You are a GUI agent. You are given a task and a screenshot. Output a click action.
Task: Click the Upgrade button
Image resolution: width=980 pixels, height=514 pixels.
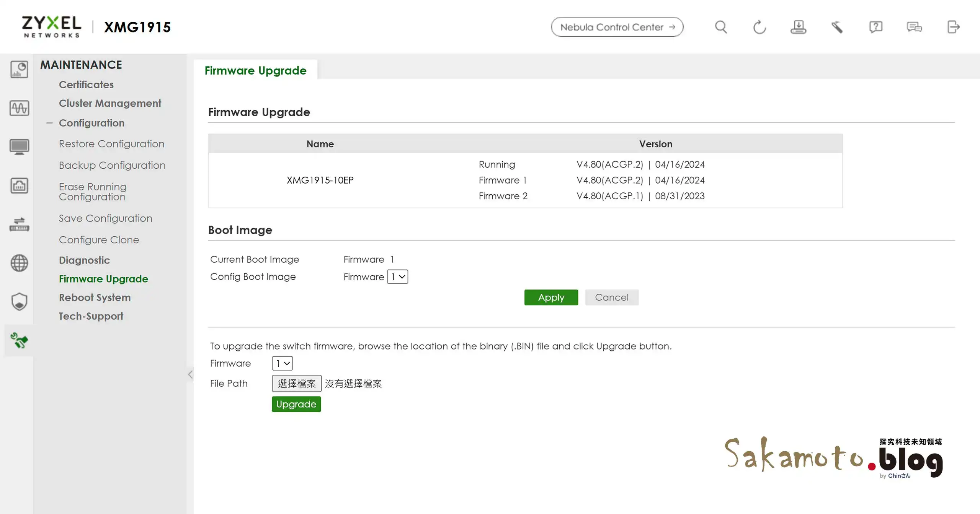(x=296, y=404)
